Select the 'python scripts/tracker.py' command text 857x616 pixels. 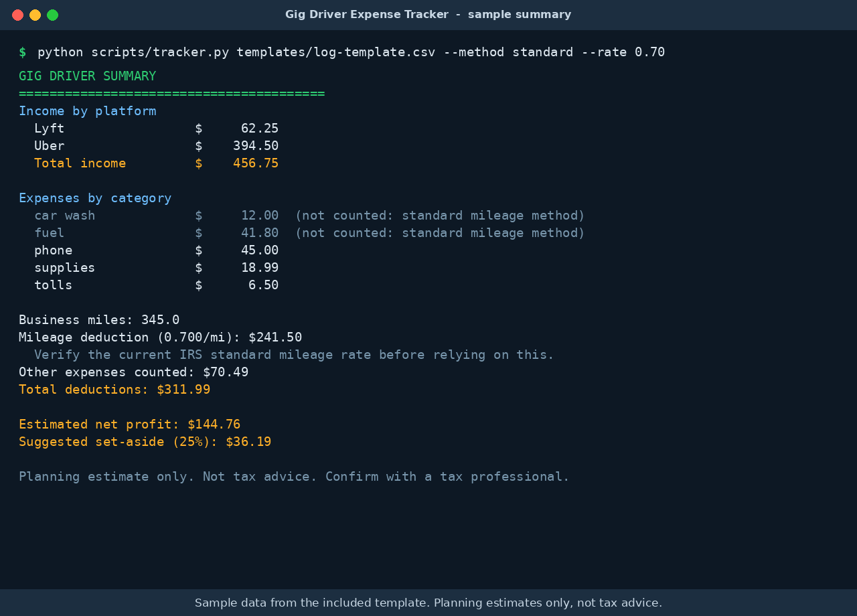coord(133,52)
